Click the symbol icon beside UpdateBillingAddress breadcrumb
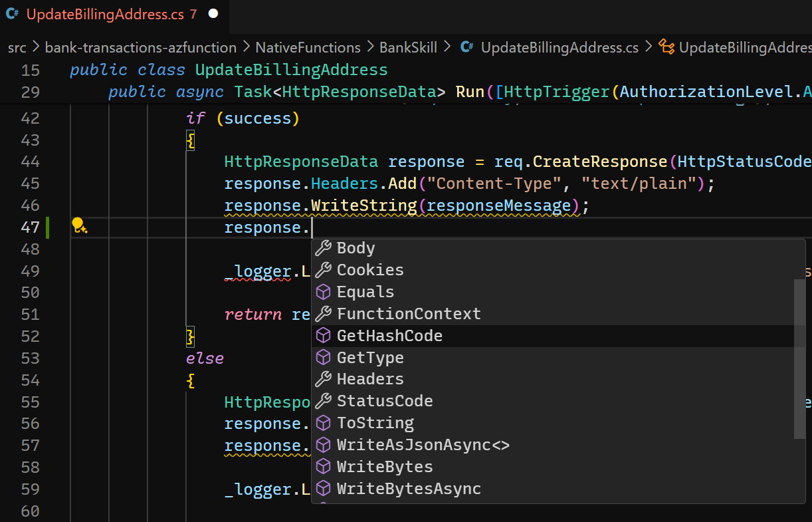The image size is (812, 522). point(666,47)
